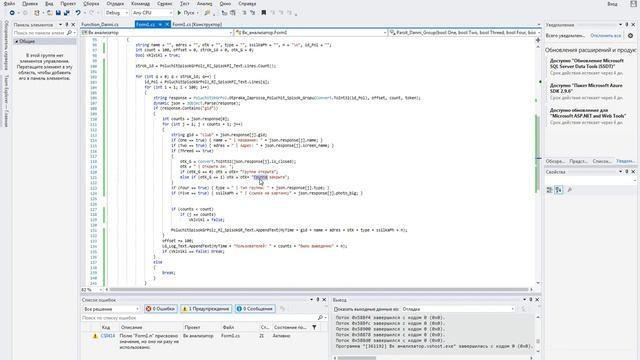Open the Панель элементов panel options arrow
The width and height of the screenshot is (640, 360).
(x=60, y=25)
